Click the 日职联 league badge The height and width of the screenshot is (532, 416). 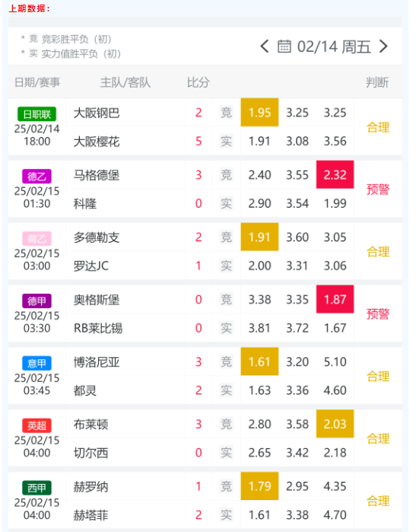(37, 114)
